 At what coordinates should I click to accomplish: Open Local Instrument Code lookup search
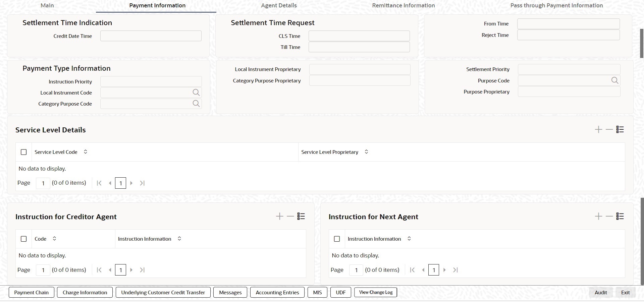click(196, 93)
